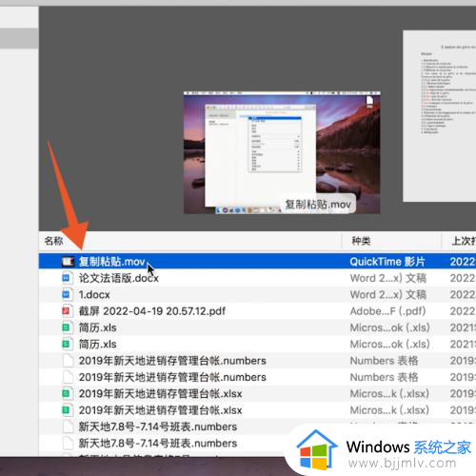Click the Word icon beside 论文法语版.docx
Image resolution: width=476 pixels, height=476 pixels.
(x=66, y=278)
